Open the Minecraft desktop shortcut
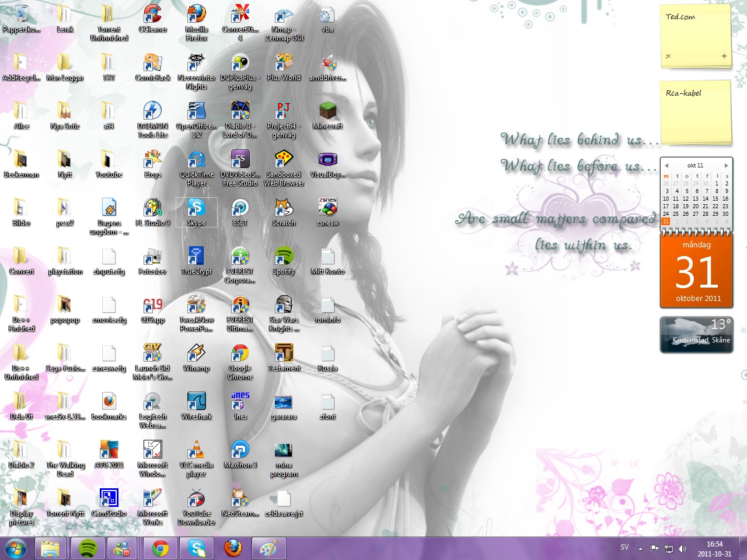 click(x=327, y=112)
